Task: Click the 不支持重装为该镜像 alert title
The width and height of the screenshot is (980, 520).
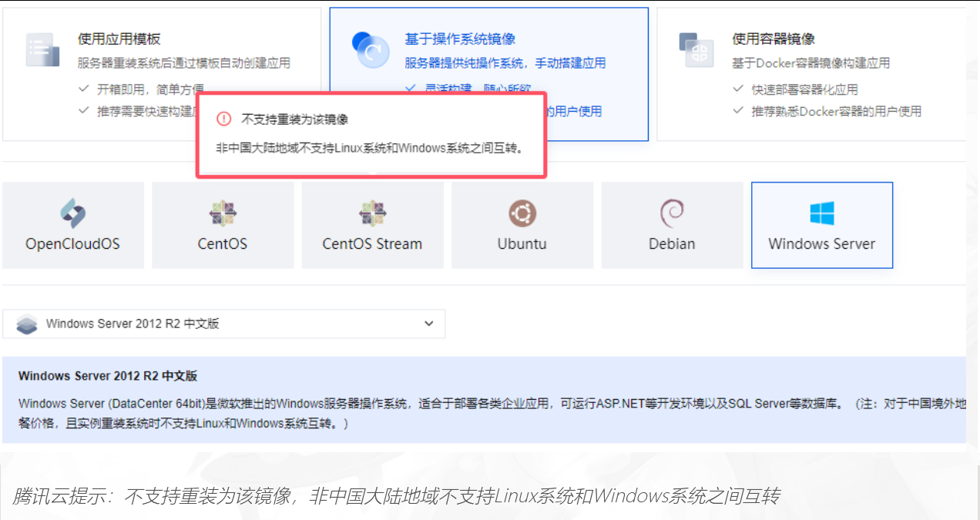Action: tap(295, 119)
